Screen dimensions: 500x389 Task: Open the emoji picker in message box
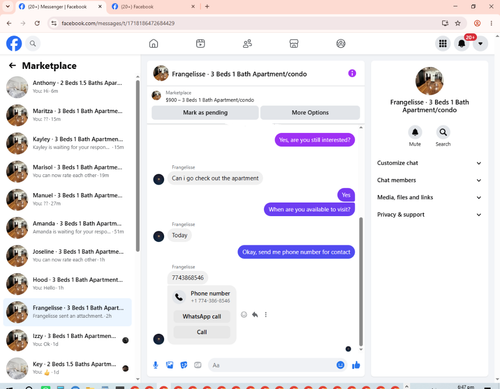(x=340, y=365)
